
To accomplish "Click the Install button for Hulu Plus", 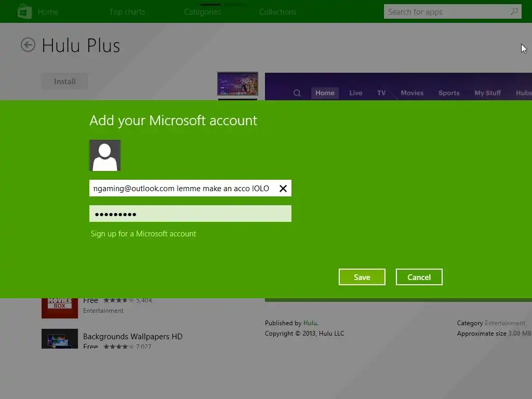I will tap(65, 82).
